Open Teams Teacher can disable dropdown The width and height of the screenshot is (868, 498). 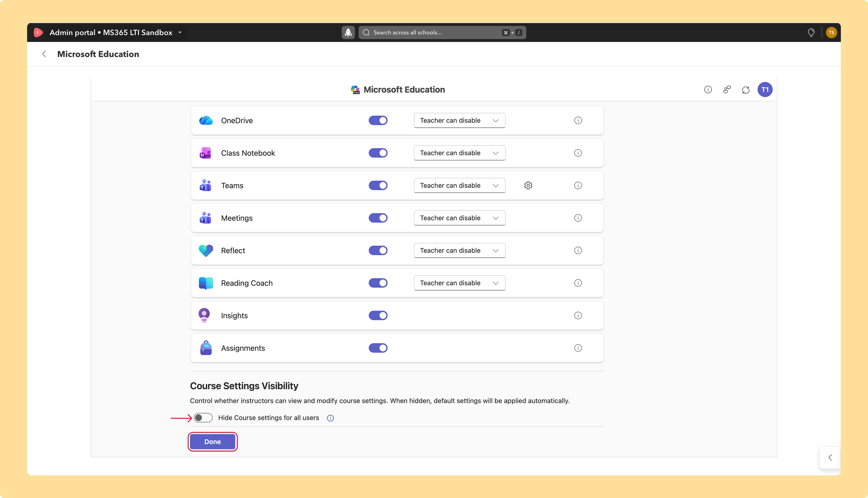pyautogui.click(x=459, y=185)
